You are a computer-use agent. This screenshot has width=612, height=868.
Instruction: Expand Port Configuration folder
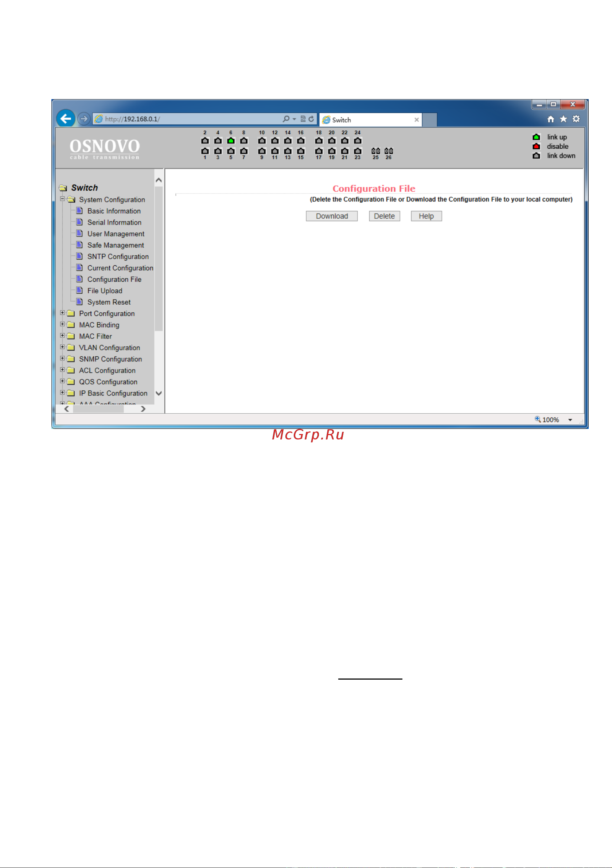tap(62, 313)
